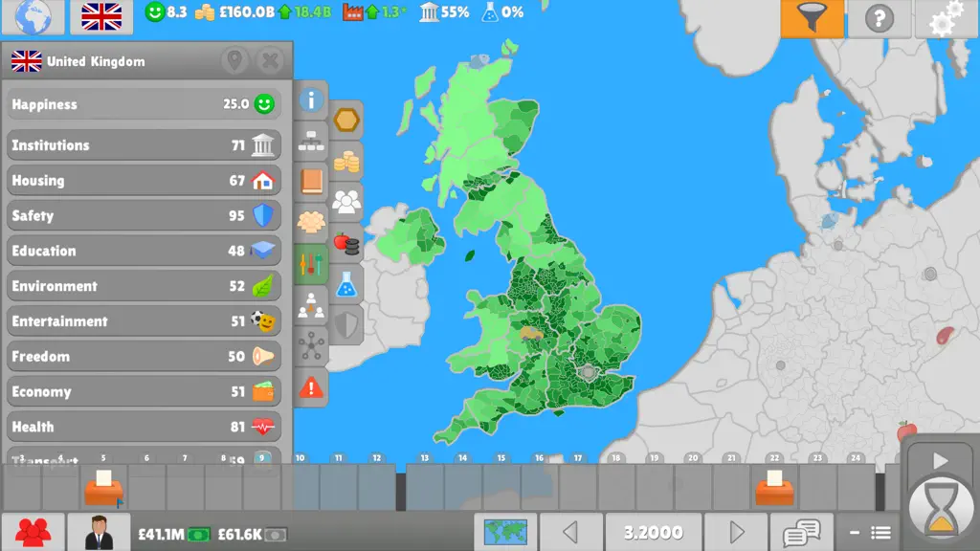Open the Entertainment row
This screenshot has height=551, width=980.
pyautogui.click(x=144, y=321)
